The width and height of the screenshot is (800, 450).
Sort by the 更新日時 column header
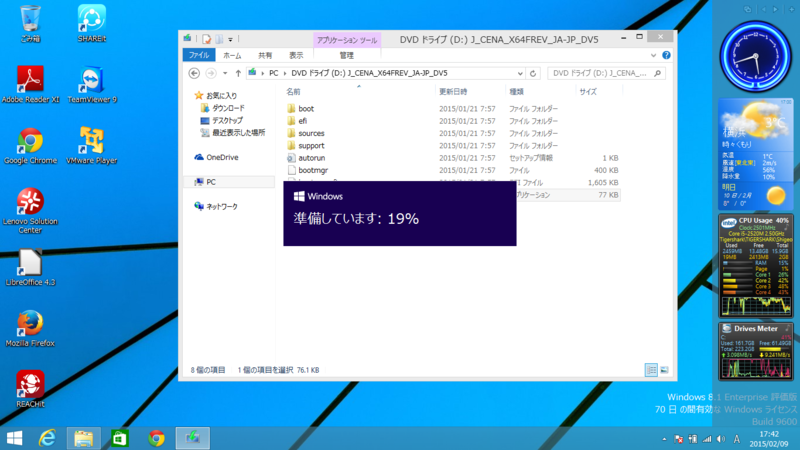(x=453, y=92)
